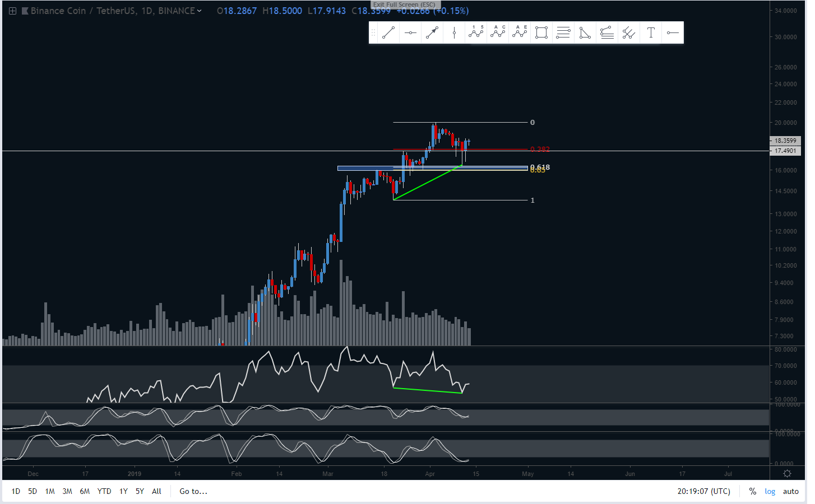Select the horizontal line tool
The height and width of the screenshot is (504, 815).
[410, 33]
